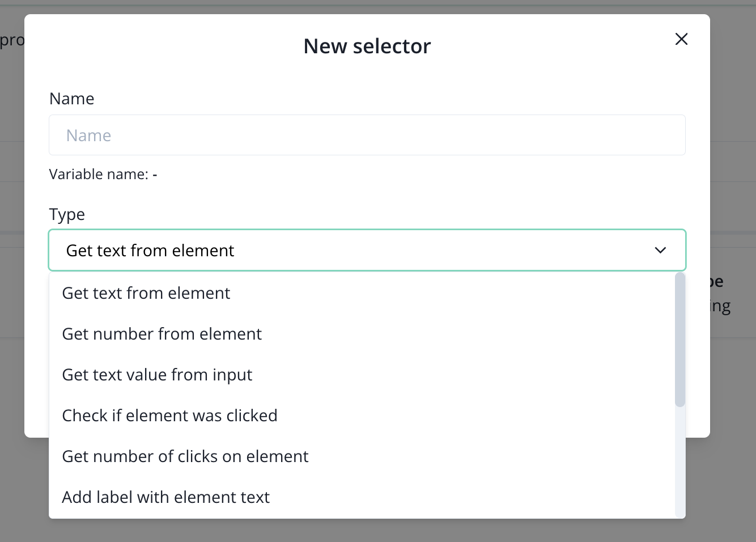Screen dimensions: 756x542
Task: Pick "Get text value from input" option
Action: click(x=157, y=375)
